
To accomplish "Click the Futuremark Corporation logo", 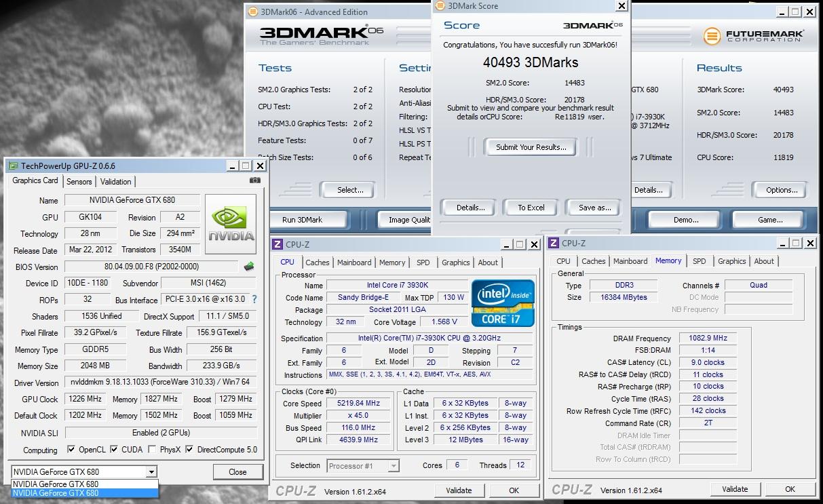I will point(753,35).
